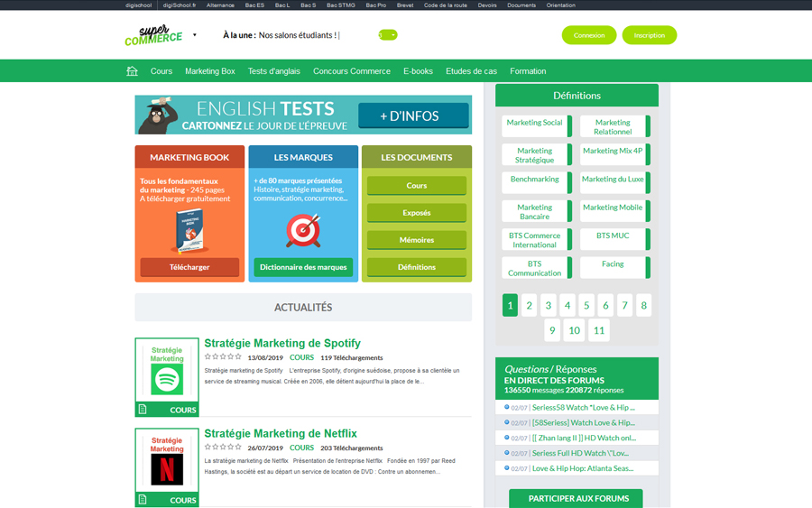Screen dimensions: 812x508
Task: Click the Marketing Book cover image
Action: pyautogui.click(x=189, y=231)
